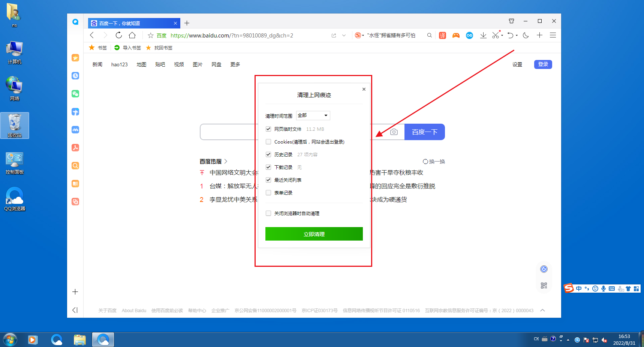Open 设置 link on Baidu page
Screen dimensions: 644x347
click(517, 64)
